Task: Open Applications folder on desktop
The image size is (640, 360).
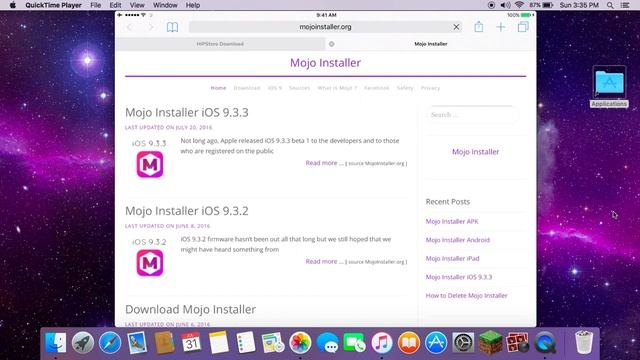Action: [609, 86]
